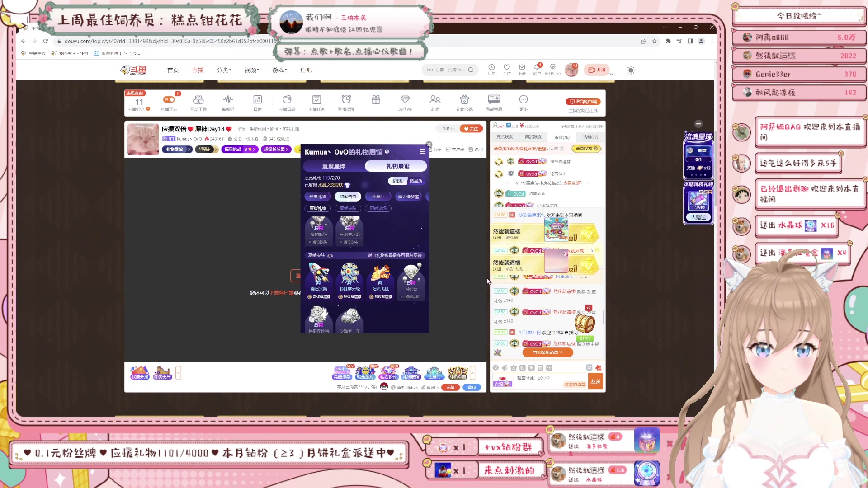868x488 pixels.
Task: Open 日榜 daily ranking icon
Action: click(258, 99)
